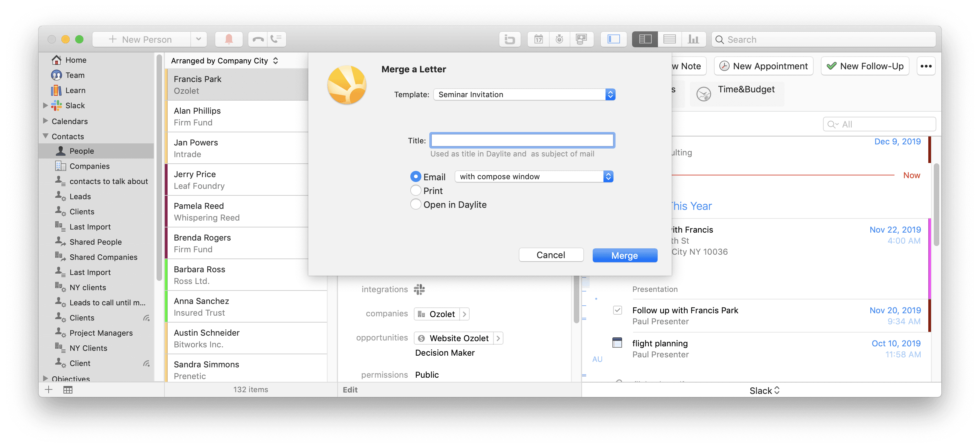Change the Arranged by Company City sort
Image resolution: width=980 pixels, height=448 pixels.
point(224,61)
